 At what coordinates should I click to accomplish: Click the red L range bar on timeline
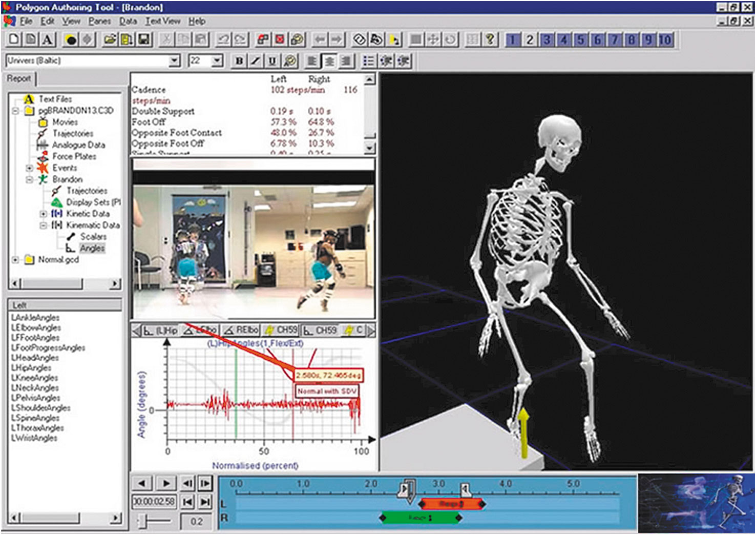point(451,504)
